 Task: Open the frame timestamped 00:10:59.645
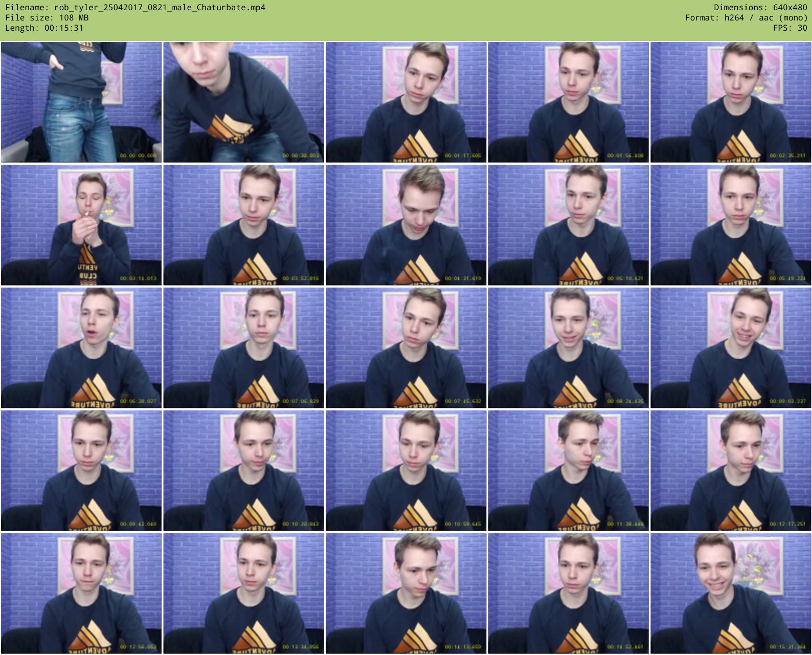(406, 471)
